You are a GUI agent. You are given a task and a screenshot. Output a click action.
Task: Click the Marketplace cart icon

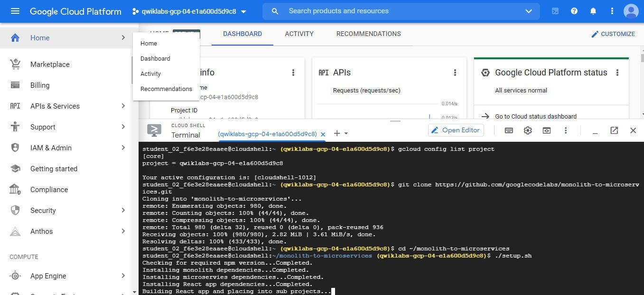point(15,64)
